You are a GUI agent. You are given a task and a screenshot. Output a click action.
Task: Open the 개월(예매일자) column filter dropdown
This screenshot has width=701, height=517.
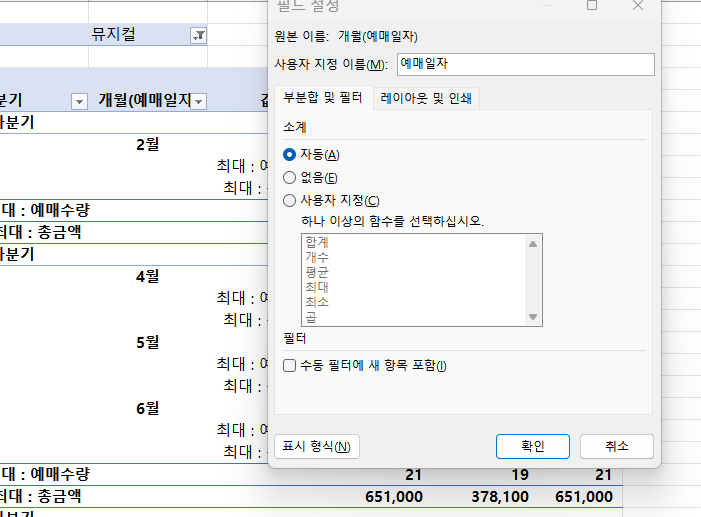click(199, 101)
